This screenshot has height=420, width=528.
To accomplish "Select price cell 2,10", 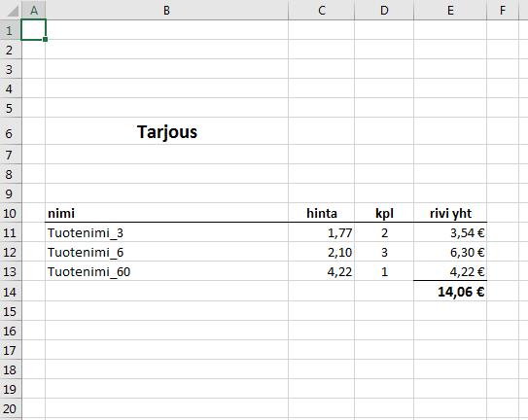I will click(322, 252).
